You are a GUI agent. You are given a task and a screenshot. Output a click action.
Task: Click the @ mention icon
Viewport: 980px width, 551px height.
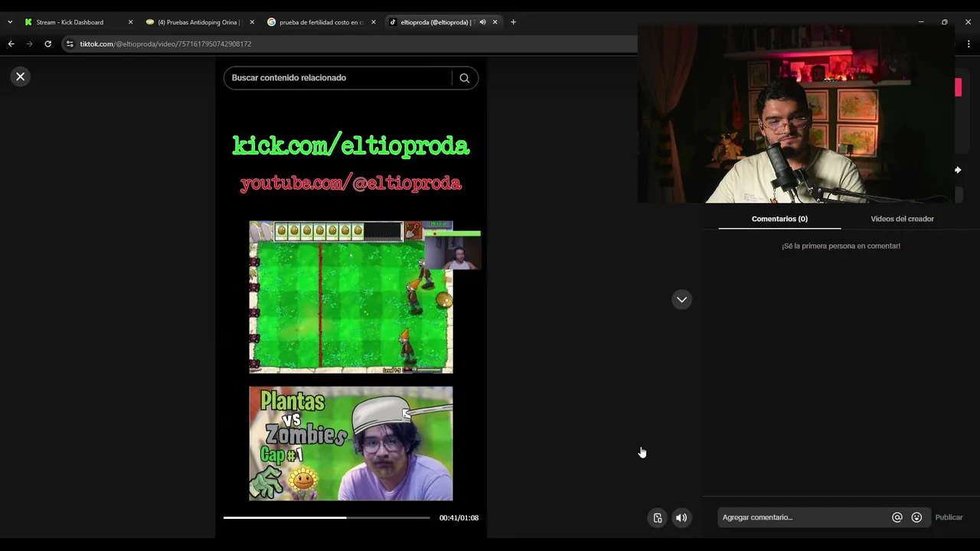(897, 517)
